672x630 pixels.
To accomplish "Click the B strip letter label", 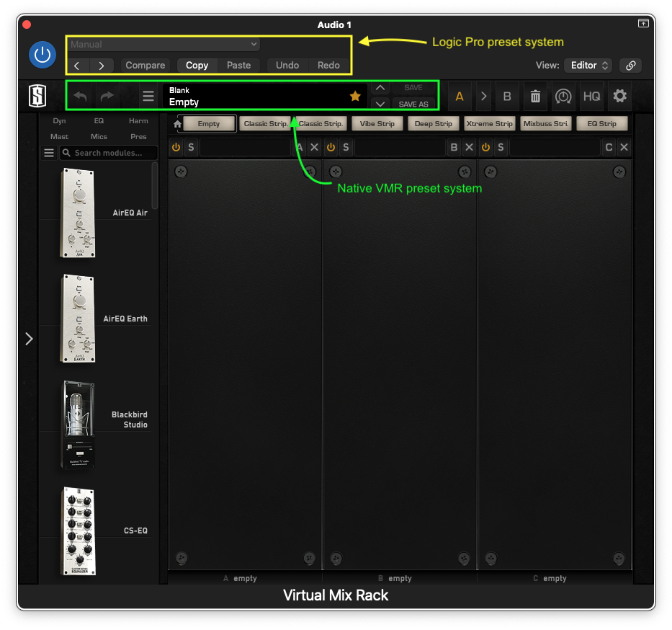I will tap(454, 148).
